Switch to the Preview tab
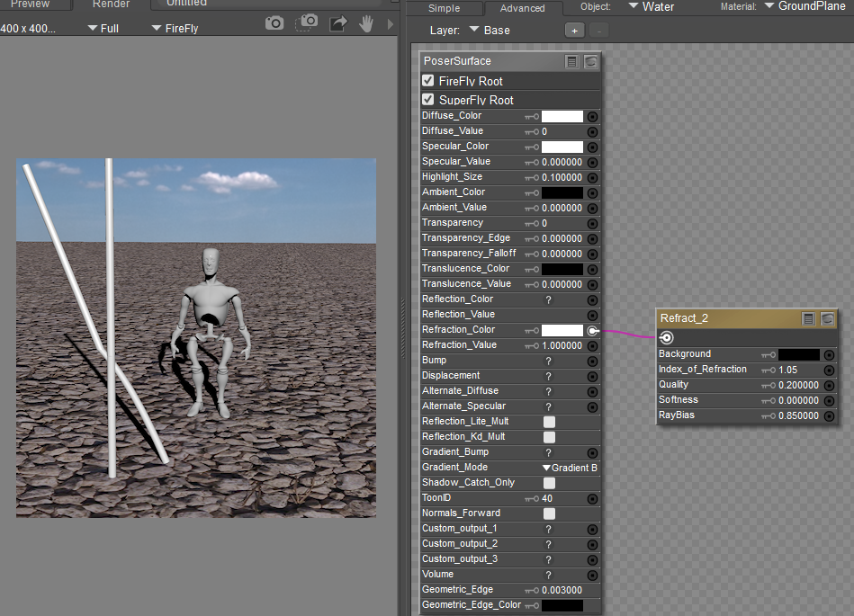 click(30, 4)
